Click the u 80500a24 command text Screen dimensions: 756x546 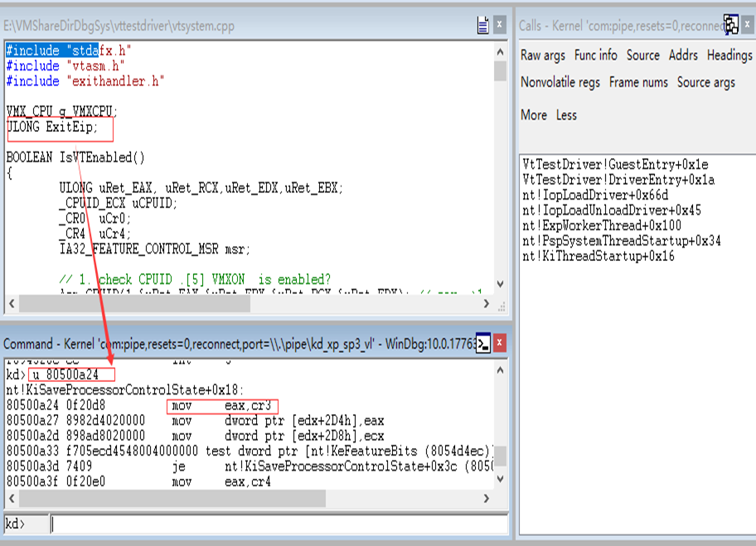[65, 374]
